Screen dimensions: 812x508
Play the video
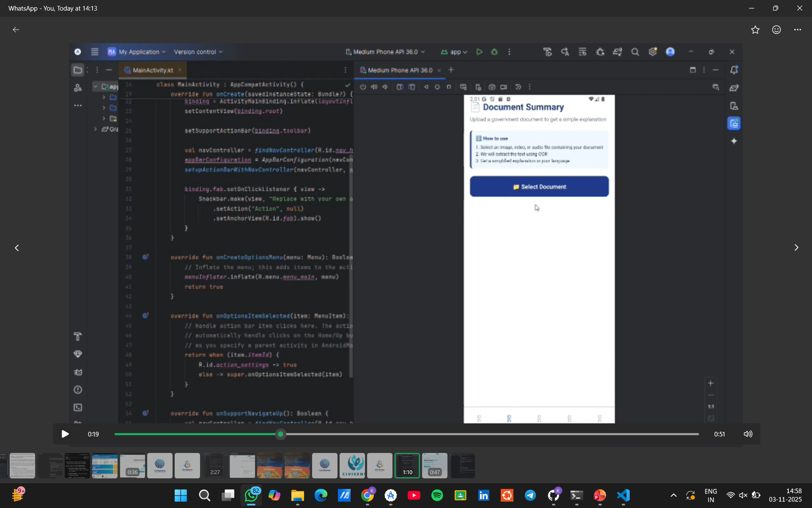pyautogui.click(x=65, y=434)
